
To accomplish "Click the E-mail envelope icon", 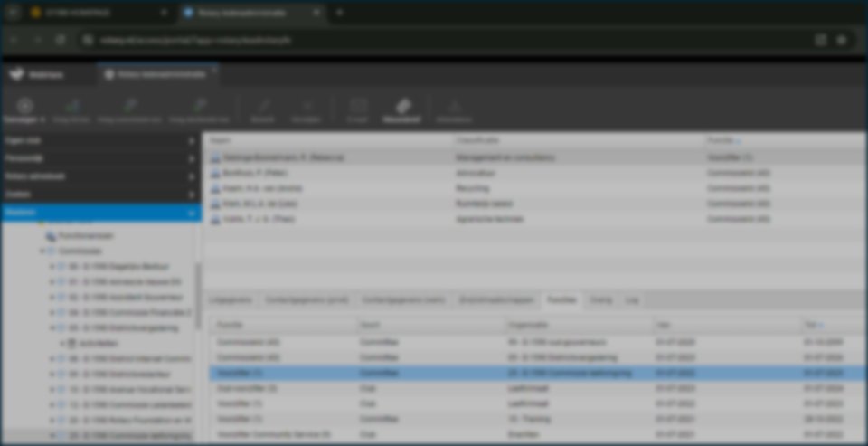I will pos(358,106).
